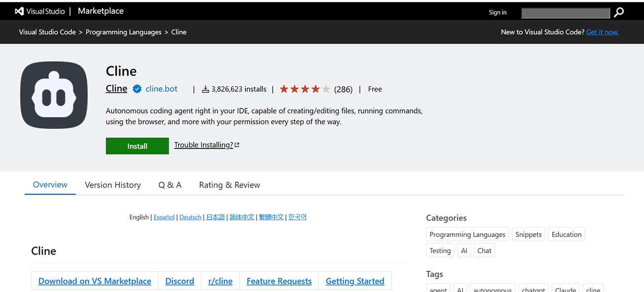The height and width of the screenshot is (292, 644).
Task: Click Sign in
Action: click(x=498, y=12)
